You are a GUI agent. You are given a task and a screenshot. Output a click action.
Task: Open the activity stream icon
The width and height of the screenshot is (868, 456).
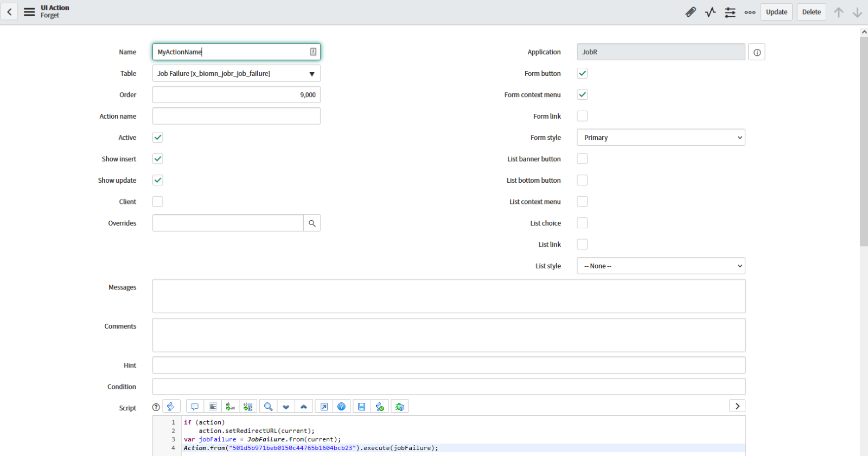coord(711,12)
